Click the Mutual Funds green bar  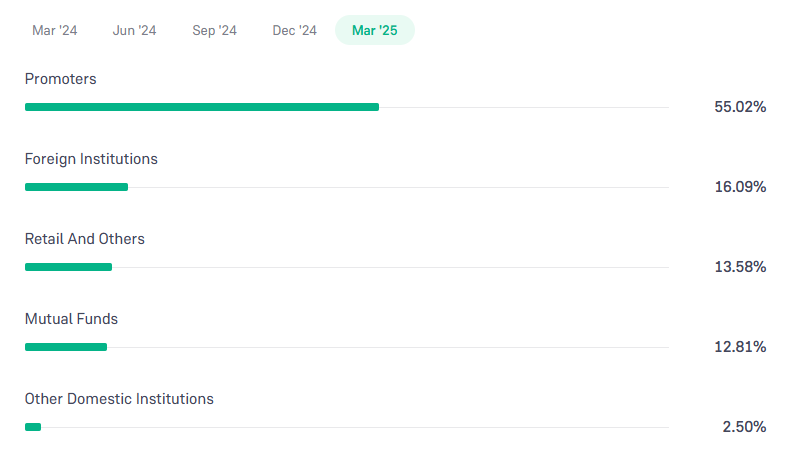[66, 347]
